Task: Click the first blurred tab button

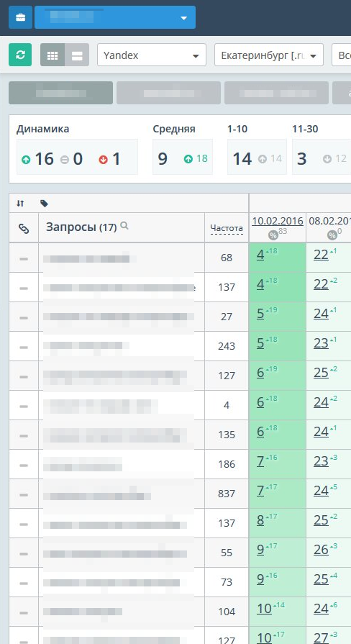Action: pos(60,93)
